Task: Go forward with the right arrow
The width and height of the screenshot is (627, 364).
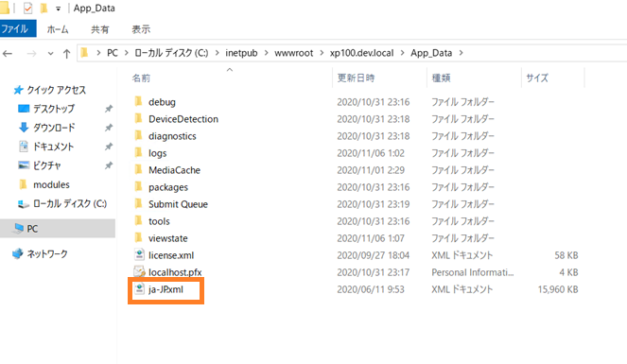Action: [x=31, y=53]
